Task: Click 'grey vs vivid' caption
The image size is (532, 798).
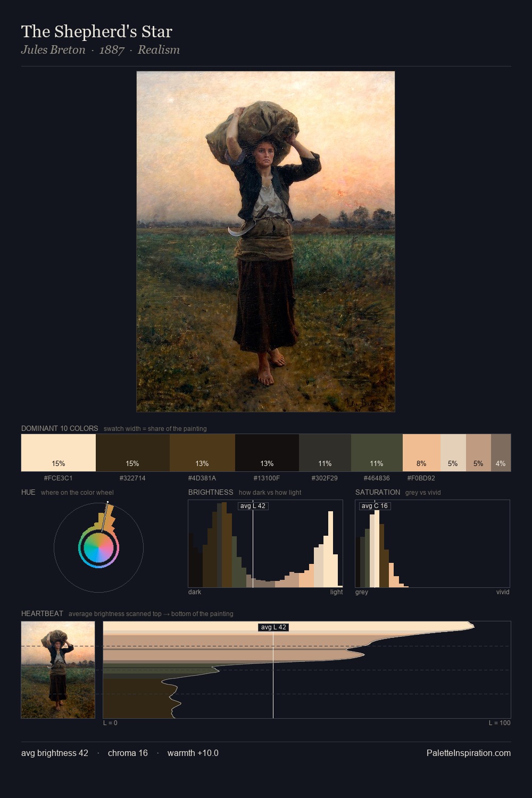Action: coord(423,493)
